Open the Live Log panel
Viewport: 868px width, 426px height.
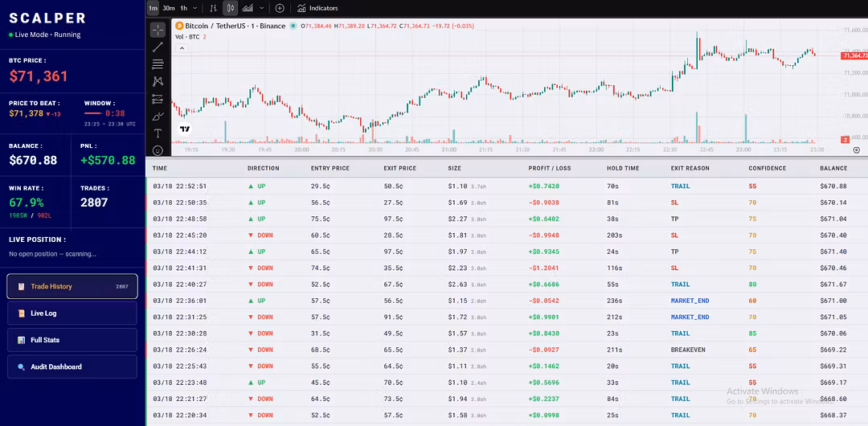72,313
